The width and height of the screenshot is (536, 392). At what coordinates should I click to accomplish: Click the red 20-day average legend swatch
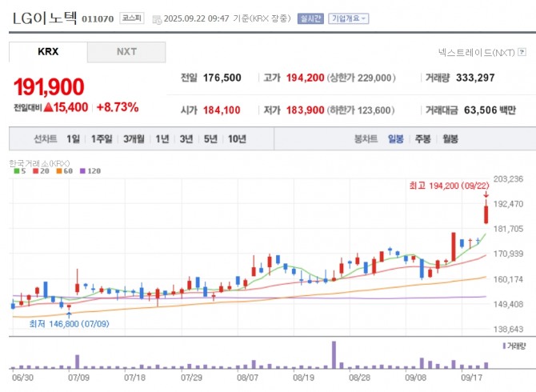point(35,171)
